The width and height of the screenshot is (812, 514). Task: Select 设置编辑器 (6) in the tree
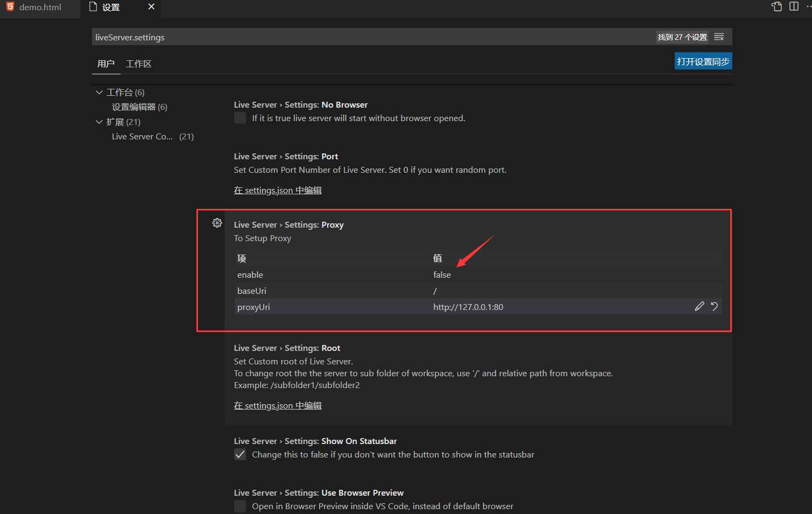click(x=139, y=107)
